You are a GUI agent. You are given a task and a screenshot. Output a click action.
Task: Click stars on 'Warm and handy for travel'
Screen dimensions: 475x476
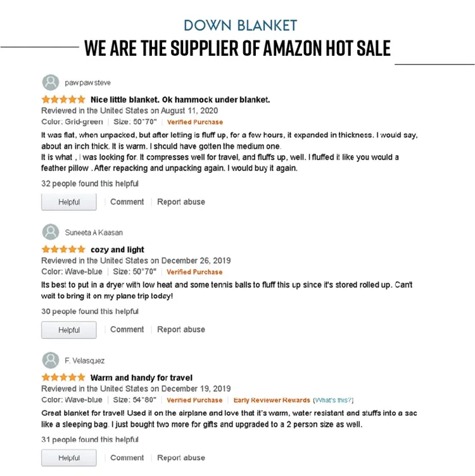pyautogui.click(x=63, y=377)
